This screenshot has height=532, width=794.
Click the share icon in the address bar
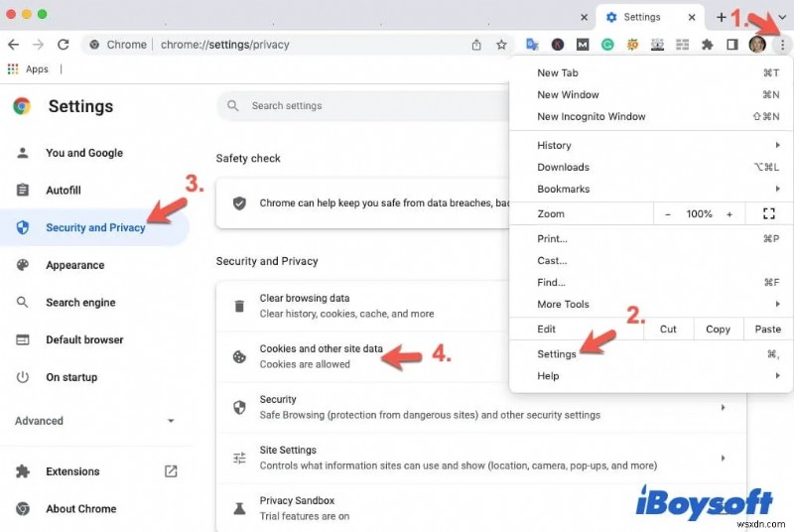476,45
